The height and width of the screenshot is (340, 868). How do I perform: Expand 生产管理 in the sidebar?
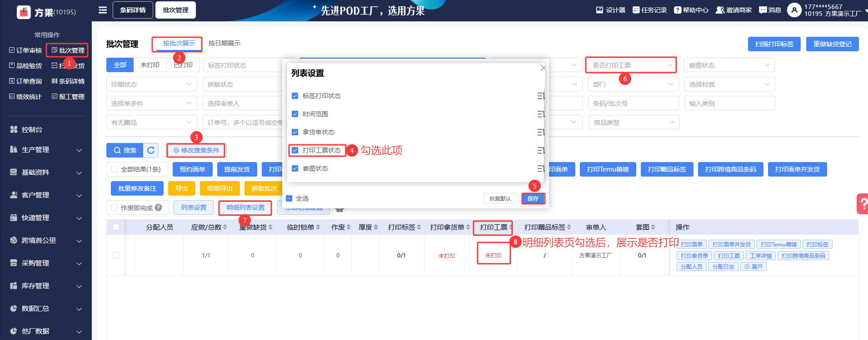click(46, 150)
